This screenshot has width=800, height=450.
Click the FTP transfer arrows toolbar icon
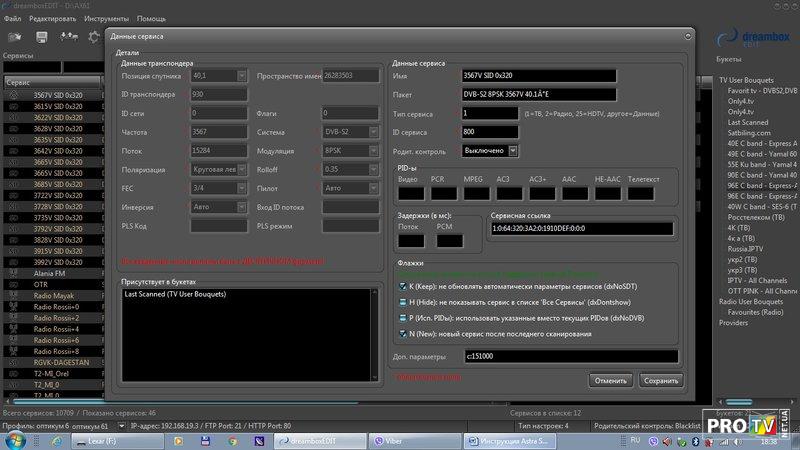[x=70, y=37]
